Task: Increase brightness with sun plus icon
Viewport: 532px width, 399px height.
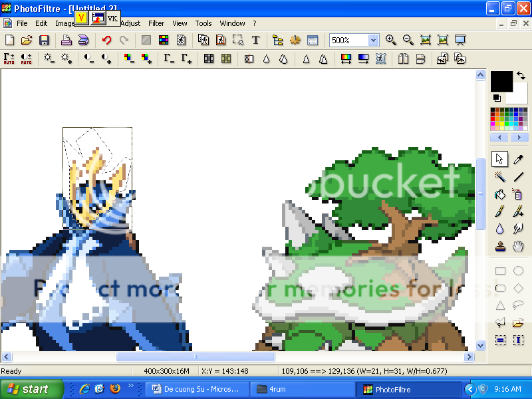Action: pos(66,59)
